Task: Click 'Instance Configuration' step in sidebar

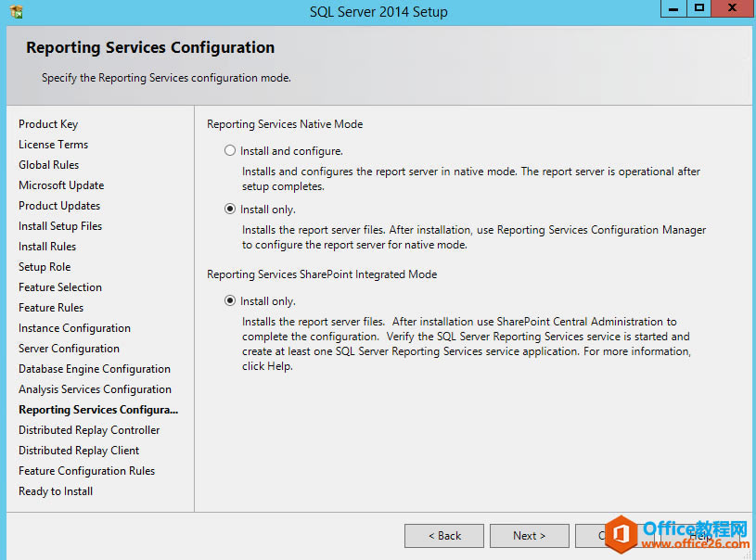Action: 74,328
